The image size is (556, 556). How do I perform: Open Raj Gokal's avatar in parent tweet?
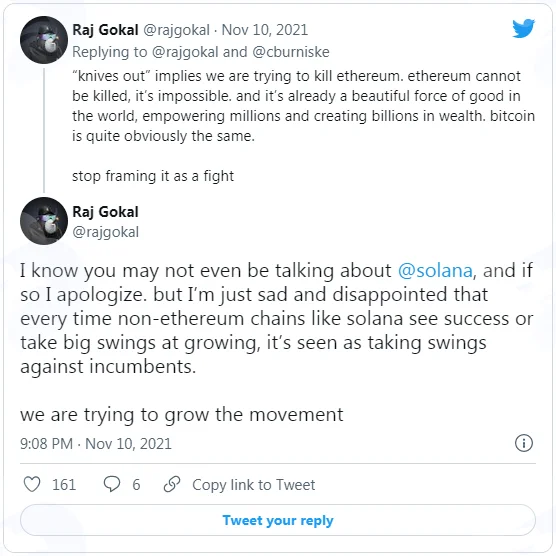click(x=44, y=40)
